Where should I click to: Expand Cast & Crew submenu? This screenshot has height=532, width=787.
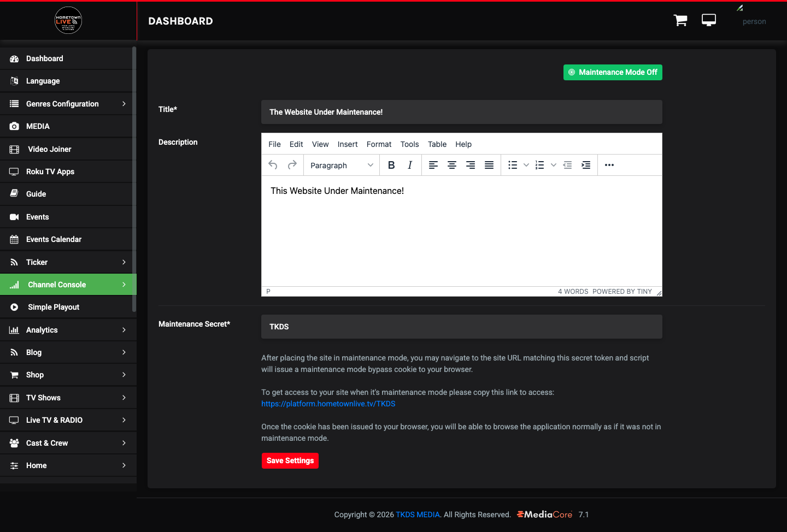click(124, 443)
